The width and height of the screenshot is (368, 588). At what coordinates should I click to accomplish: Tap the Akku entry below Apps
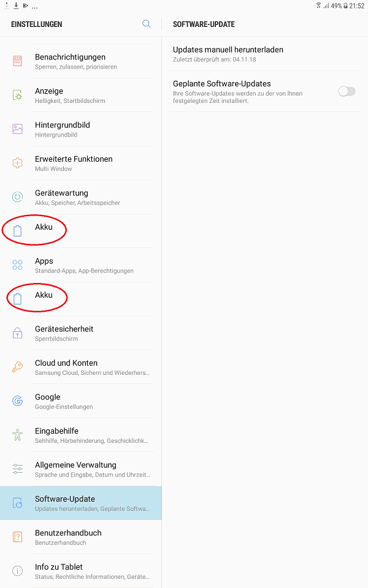(81, 299)
